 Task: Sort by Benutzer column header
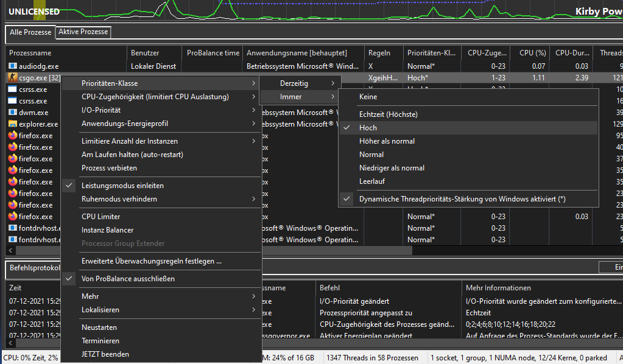(154, 53)
